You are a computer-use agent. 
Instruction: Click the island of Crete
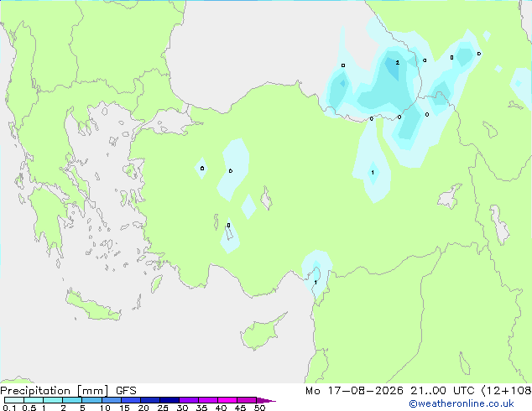tap(92, 306)
